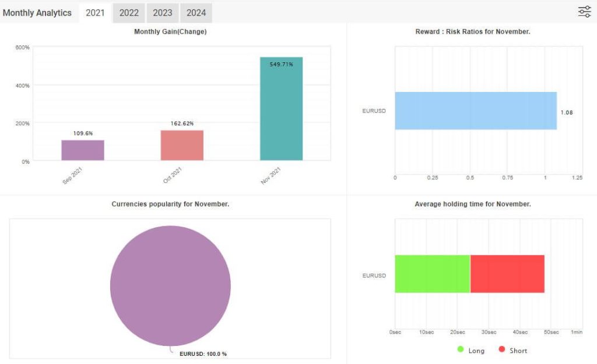Click the Monthly Analytics heading
597x364 pixels.
coord(37,13)
